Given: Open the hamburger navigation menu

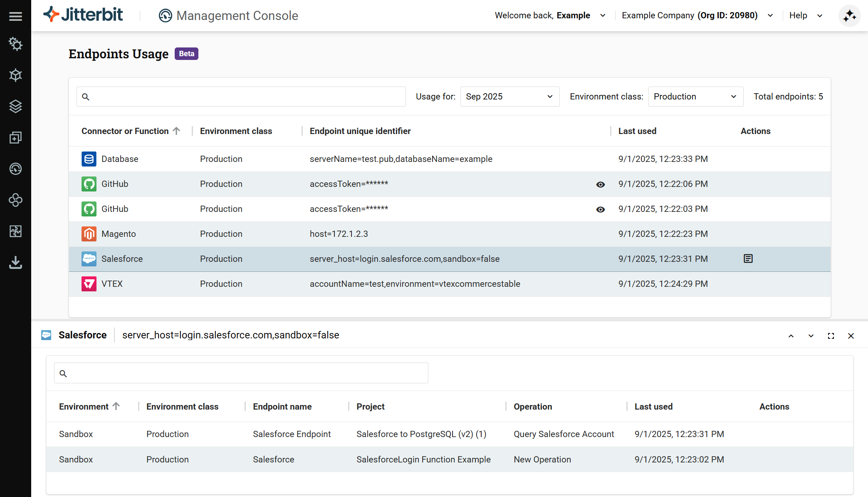Looking at the screenshot, I should 15,16.
